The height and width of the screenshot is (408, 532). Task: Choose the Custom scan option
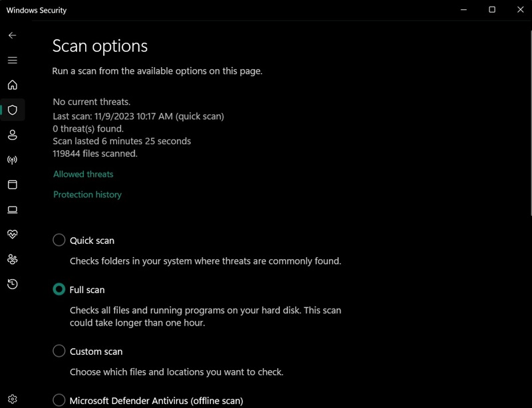pos(59,351)
